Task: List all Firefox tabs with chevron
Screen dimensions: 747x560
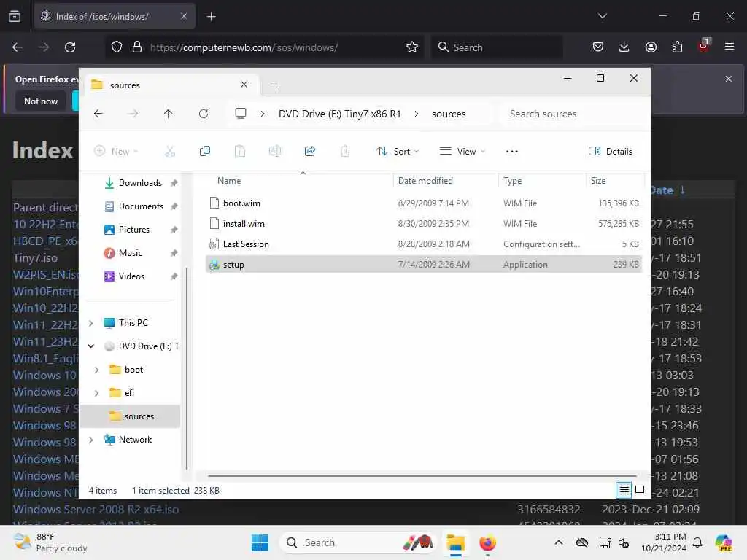Action: tap(603, 16)
